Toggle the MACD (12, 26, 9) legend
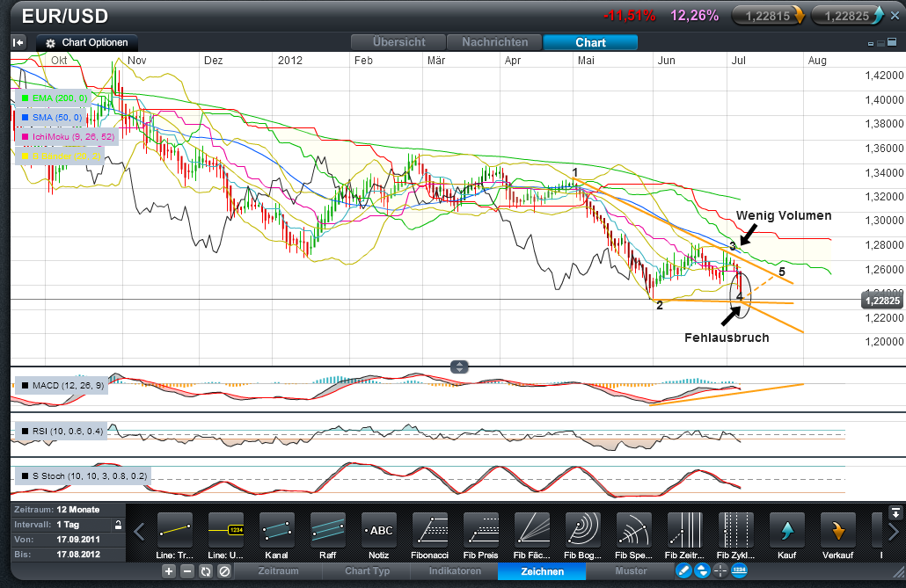906x588 pixels. coord(62,385)
